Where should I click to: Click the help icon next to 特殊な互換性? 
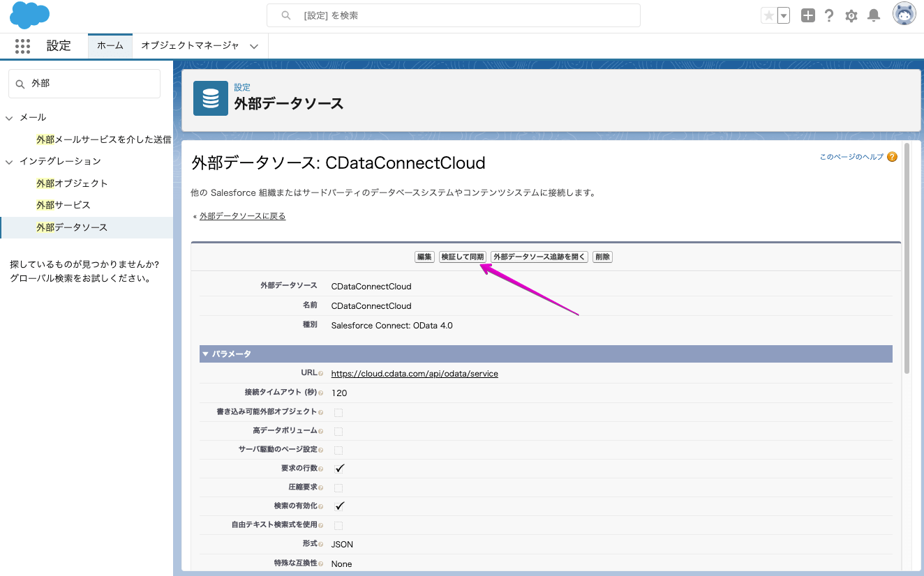coord(321,563)
